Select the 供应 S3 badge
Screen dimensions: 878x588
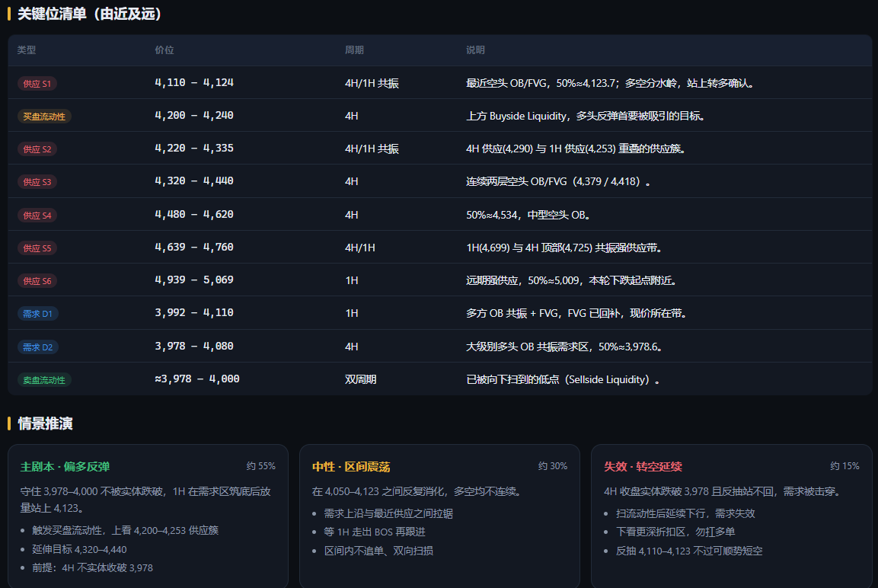coord(37,182)
